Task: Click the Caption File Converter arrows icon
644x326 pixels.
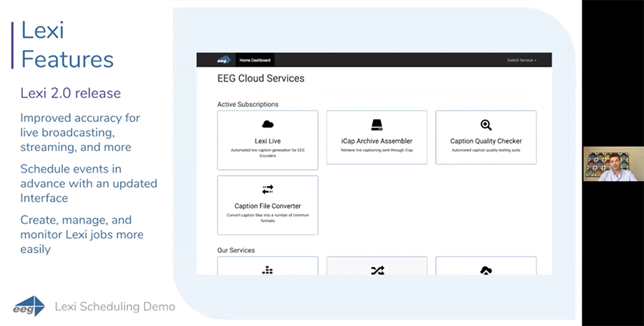Action: [x=268, y=190]
